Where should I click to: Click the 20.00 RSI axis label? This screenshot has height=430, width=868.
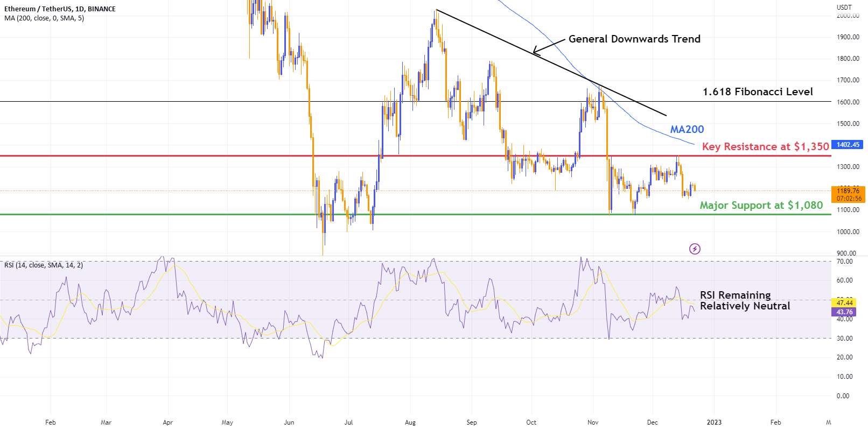[x=844, y=357]
